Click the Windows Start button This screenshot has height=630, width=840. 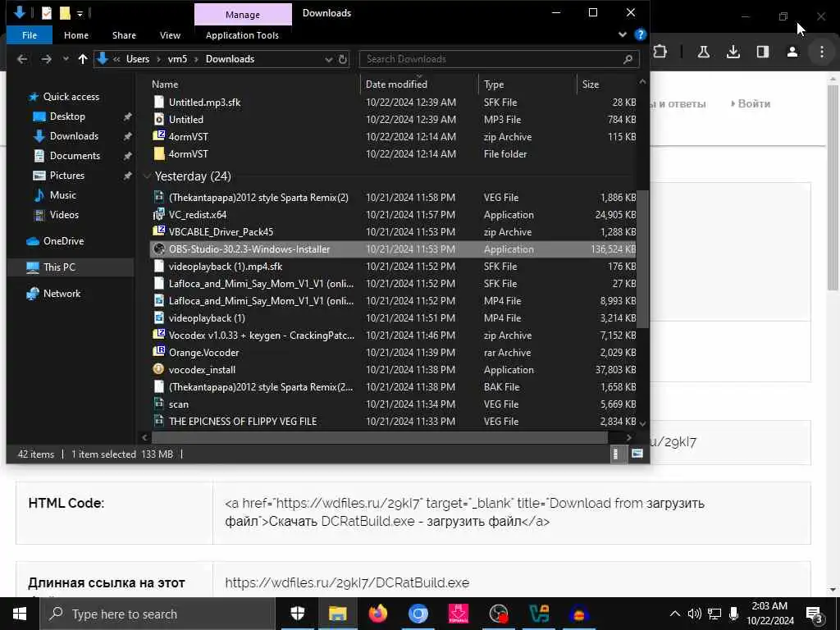[x=20, y=614]
